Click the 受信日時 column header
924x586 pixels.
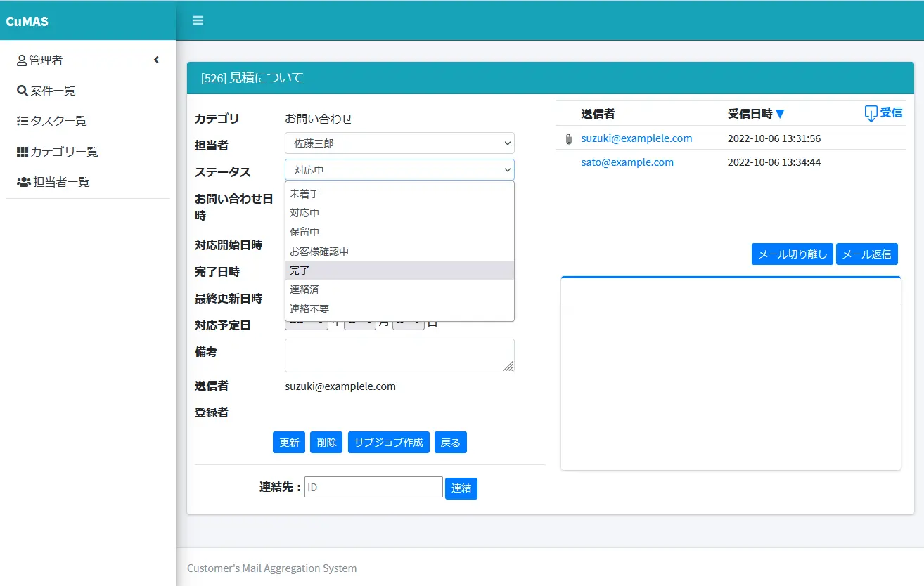click(750, 114)
